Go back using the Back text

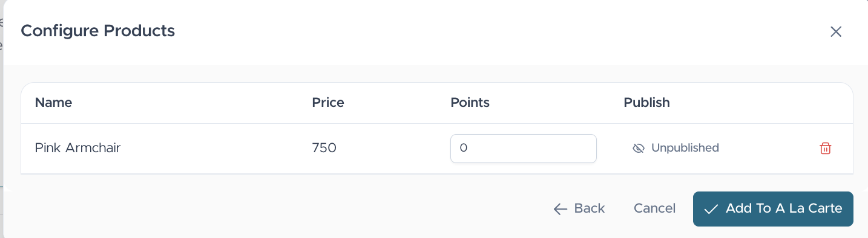tap(590, 208)
